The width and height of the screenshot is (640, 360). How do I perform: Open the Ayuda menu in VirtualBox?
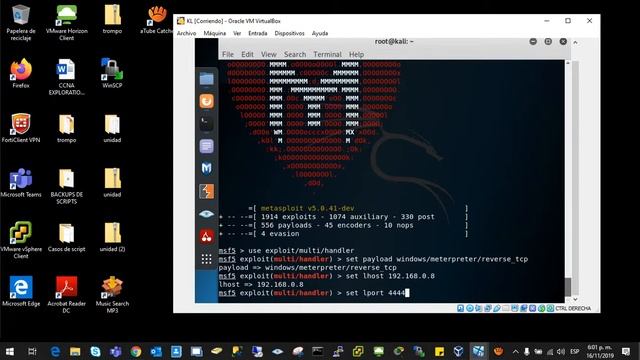320,33
